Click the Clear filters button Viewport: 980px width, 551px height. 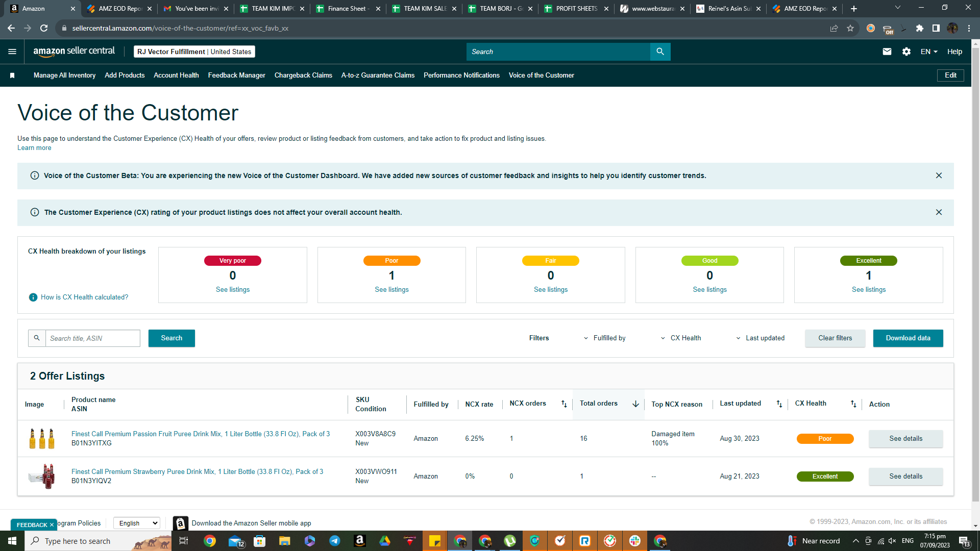[x=835, y=338]
